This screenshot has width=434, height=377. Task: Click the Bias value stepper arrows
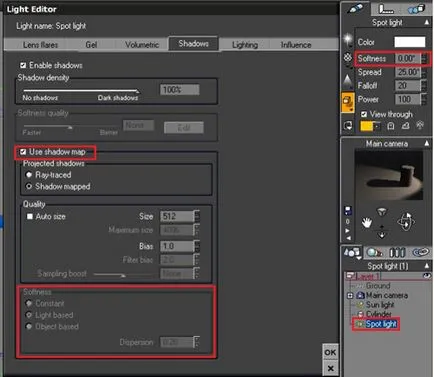[197, 246]
